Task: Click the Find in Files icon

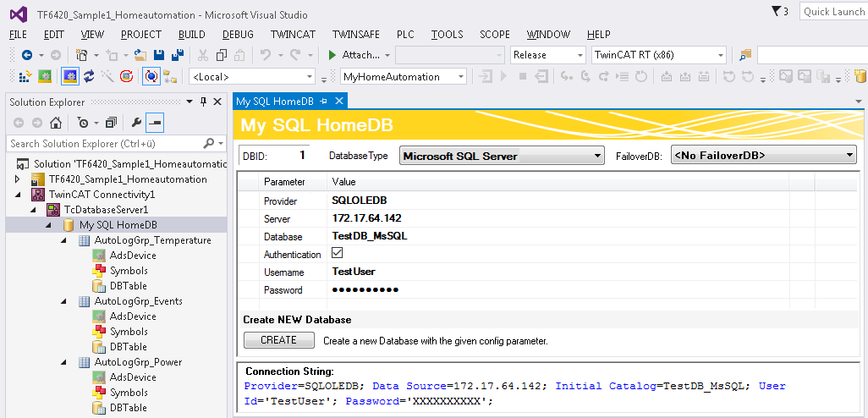Action: (745, 55)
